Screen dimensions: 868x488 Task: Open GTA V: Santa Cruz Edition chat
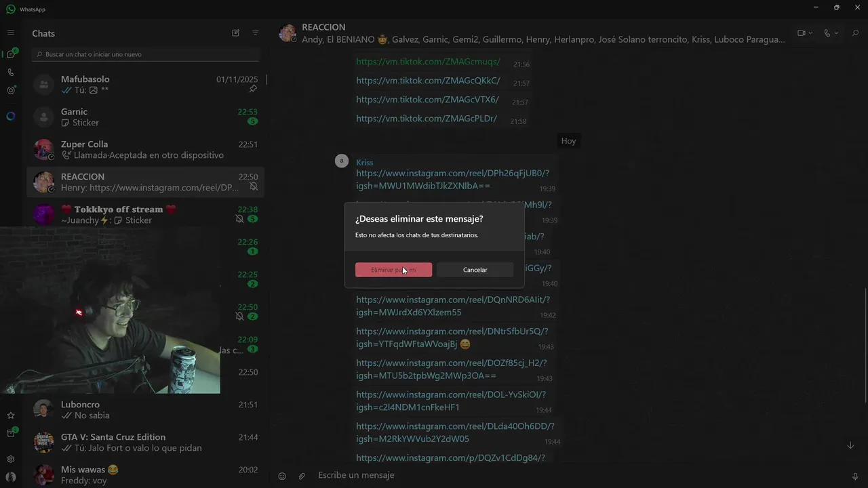(x=145, y=442)
